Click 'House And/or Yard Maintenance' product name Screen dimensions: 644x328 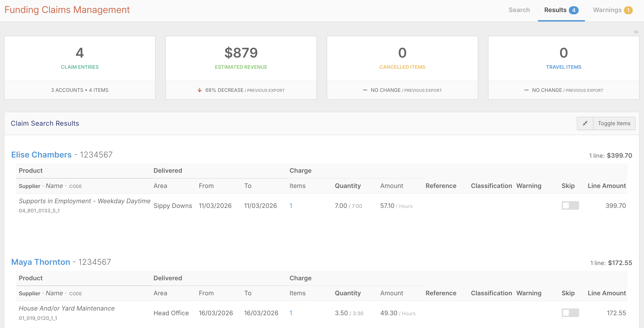tap(66, 308)
